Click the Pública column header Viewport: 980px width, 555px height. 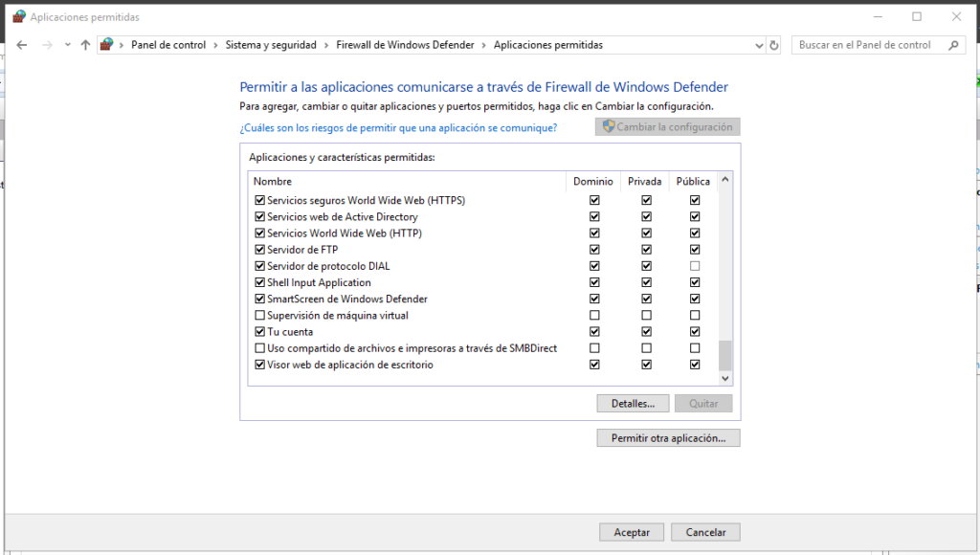pyautogui.click(x=693, y=181)
